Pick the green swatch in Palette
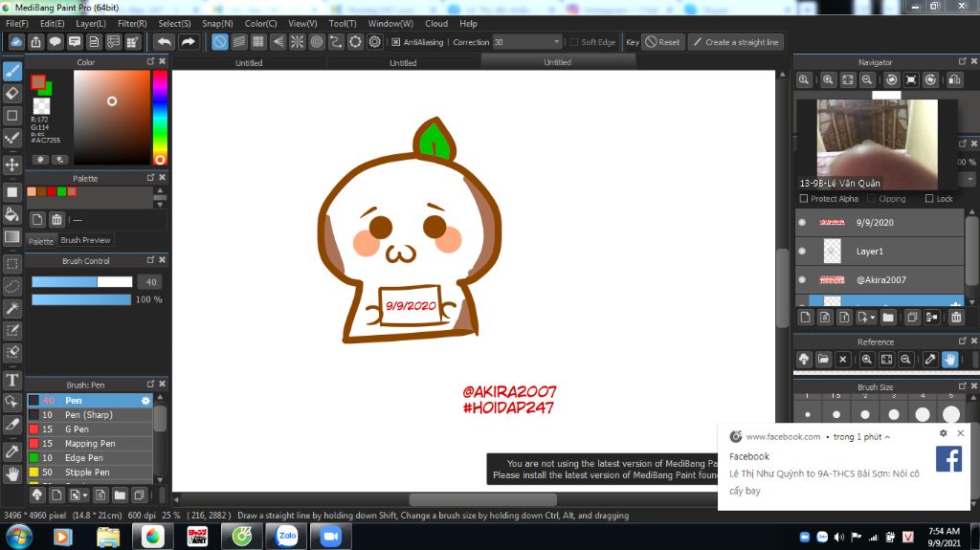 (x=61, y=192)
